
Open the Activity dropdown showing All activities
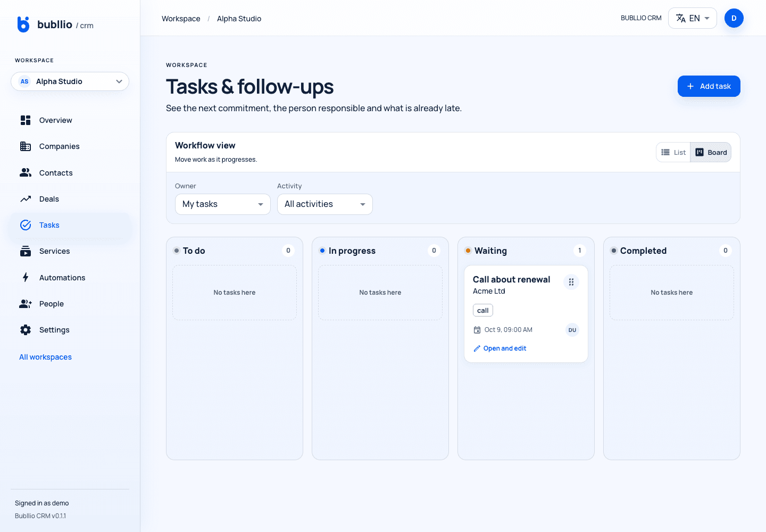(325, 204)
